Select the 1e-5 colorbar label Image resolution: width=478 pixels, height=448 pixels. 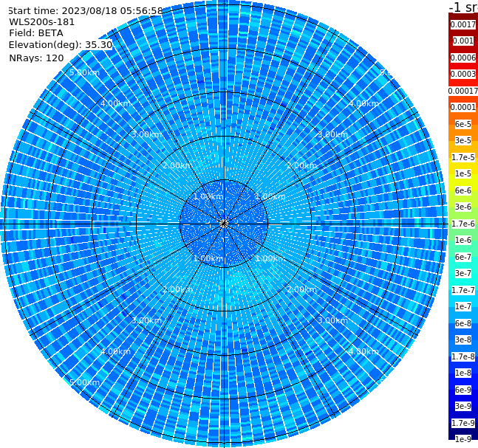click(x=463, y=173)
